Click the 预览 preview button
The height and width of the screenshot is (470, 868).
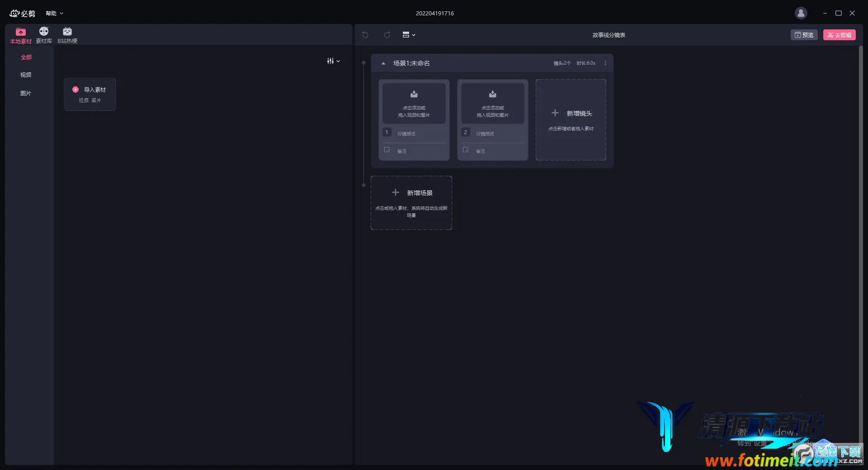(x=804, y=35)
